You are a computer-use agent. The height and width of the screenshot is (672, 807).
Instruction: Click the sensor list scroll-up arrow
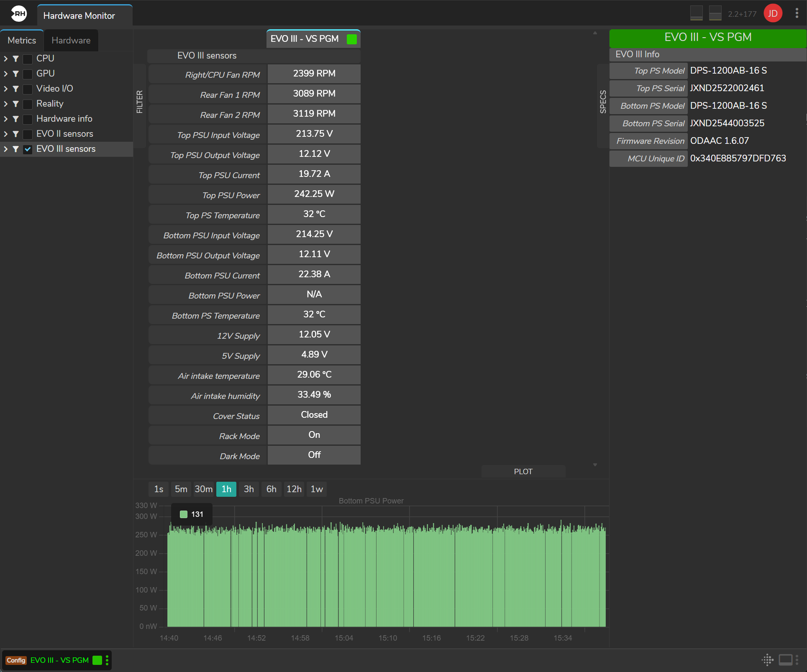point(595,33)
